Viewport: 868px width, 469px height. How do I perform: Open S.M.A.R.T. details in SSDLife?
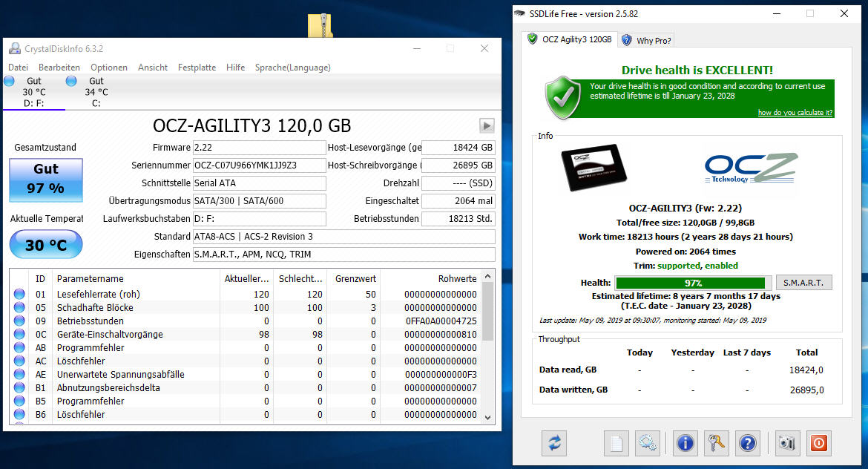pyautogui.click(x=804, y=282)
